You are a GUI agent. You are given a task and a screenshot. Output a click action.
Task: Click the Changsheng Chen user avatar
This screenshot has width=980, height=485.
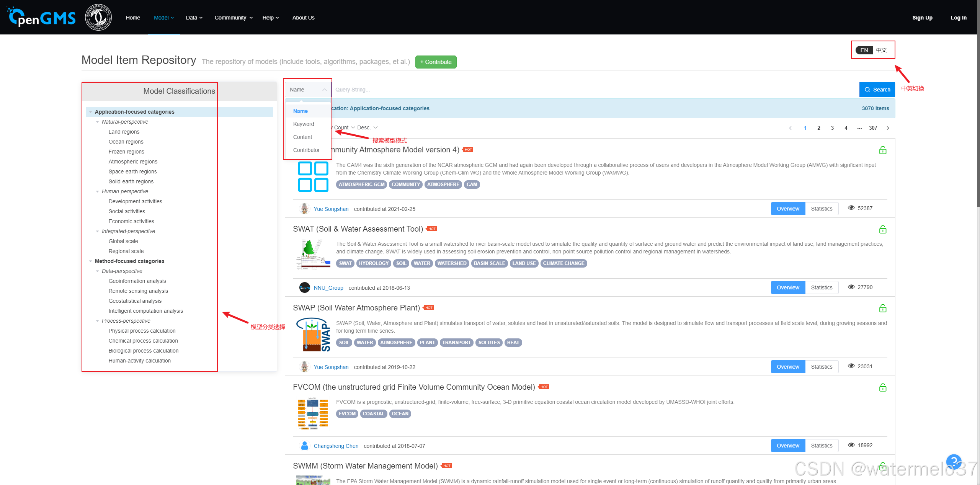click(305, 446)
